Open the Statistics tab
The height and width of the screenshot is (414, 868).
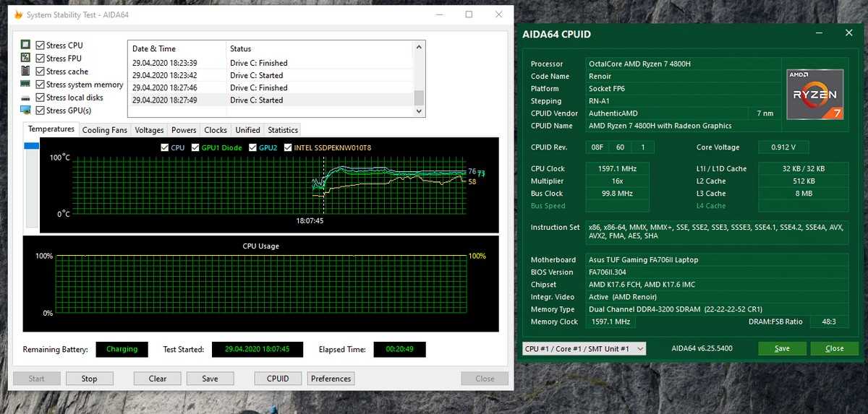[282, 130]
